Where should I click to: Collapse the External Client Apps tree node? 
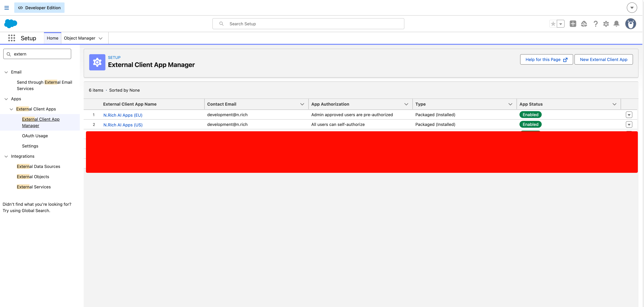(x=11, y=109)
